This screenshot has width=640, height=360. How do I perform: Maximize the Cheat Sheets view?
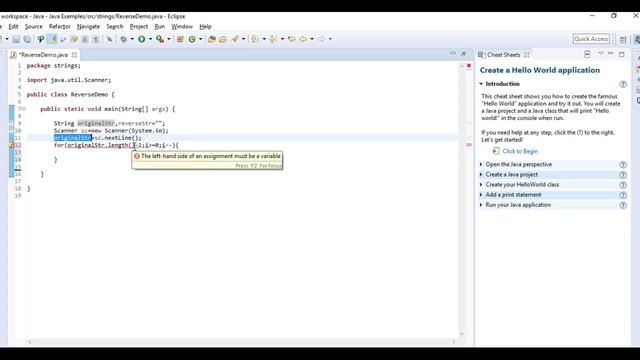(622, 54)
